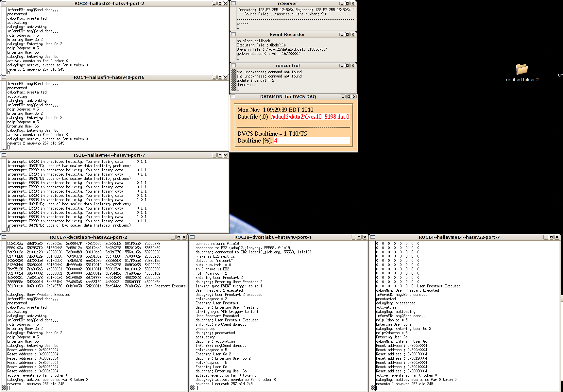
Task: Open window menu of Event Recorder
Action: click(233, 34)
